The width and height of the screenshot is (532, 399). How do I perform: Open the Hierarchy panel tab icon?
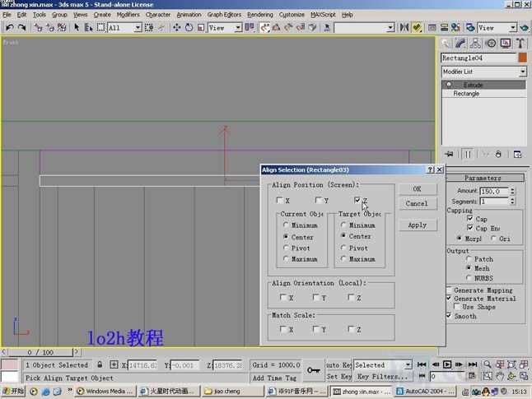pos(475,43)
